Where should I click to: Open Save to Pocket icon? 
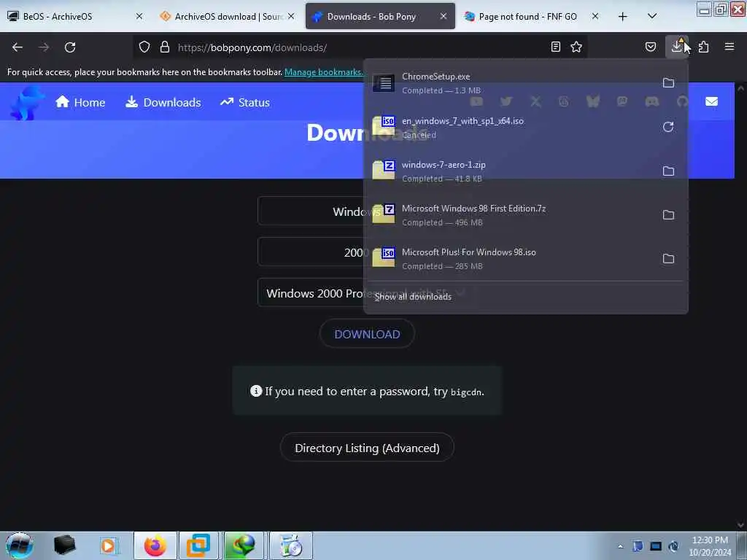point(650,47)
